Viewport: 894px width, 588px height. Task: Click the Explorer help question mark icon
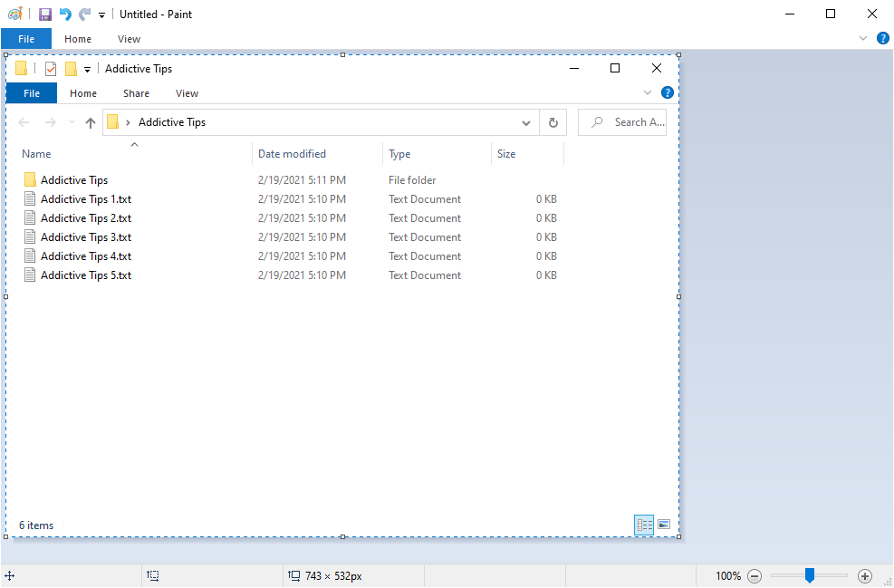667,92
